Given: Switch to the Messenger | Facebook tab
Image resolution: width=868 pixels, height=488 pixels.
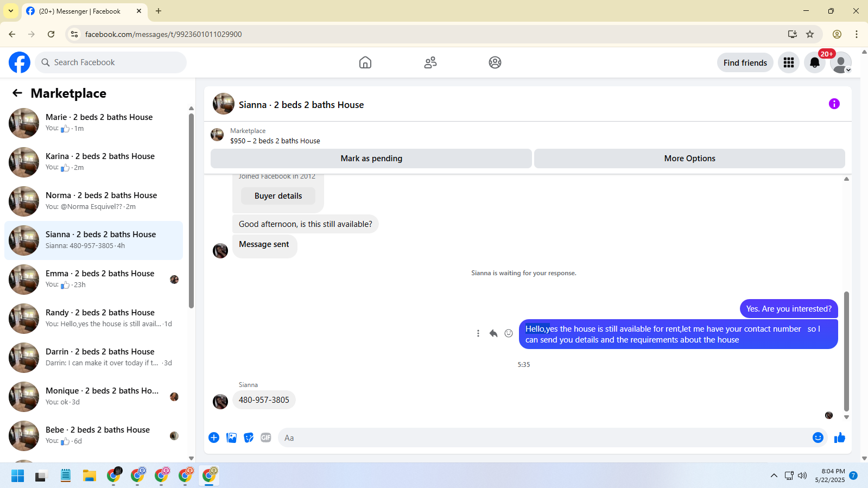Looking at the screenshot, I should click(x=84, y=11).
